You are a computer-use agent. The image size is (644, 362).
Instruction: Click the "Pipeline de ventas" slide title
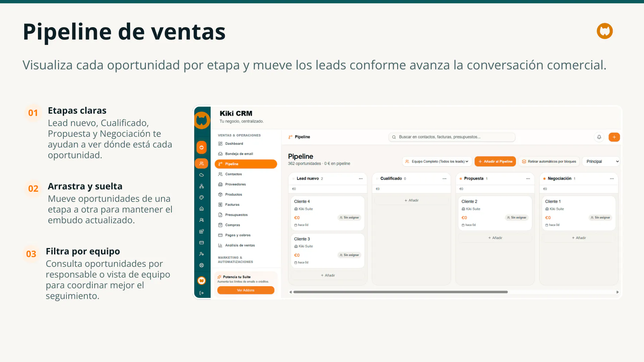(x=124, y=32)
